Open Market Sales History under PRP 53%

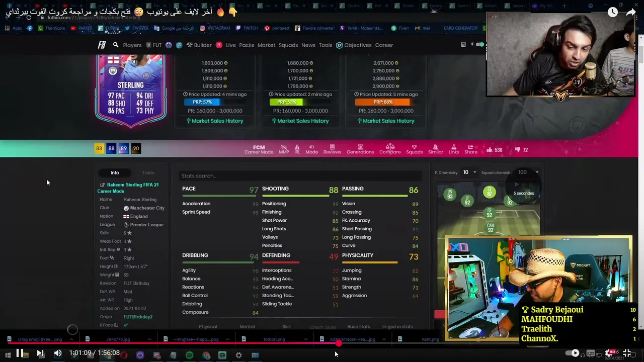[x=300, y=121]
